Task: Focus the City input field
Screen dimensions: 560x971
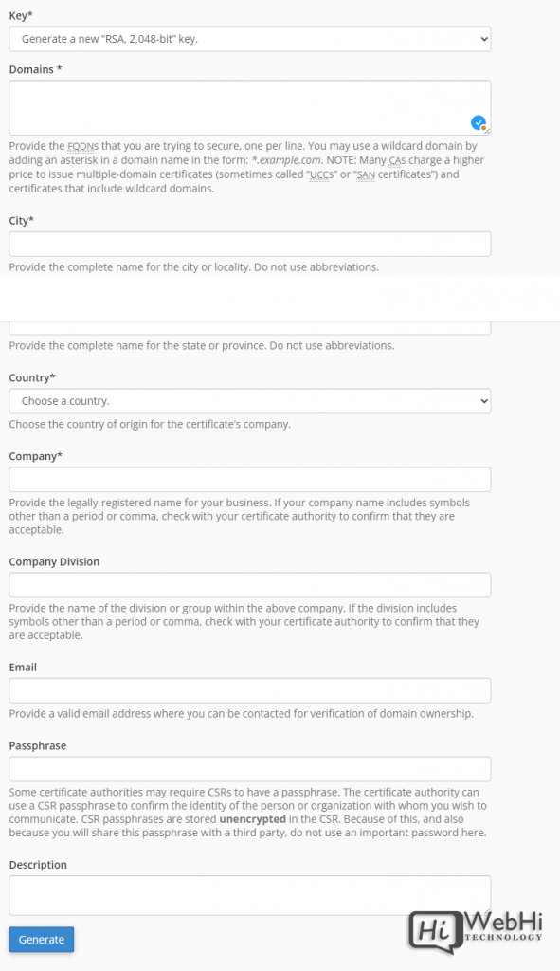Action: point(250,244)
